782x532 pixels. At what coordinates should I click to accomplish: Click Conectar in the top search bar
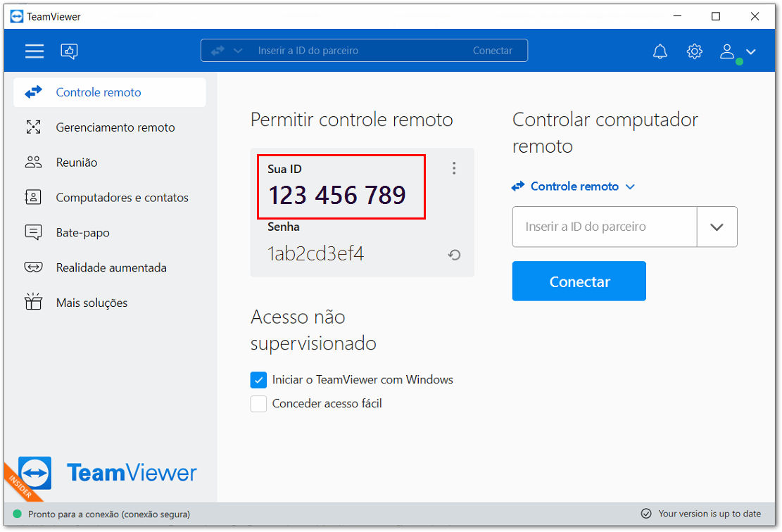tap(492, 51)
